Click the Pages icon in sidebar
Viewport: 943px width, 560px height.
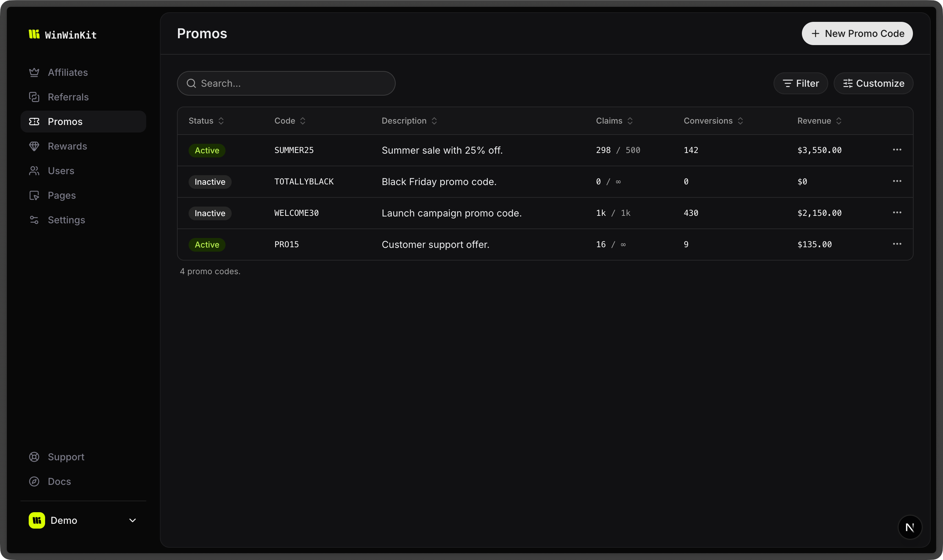(x=35, y=195)
